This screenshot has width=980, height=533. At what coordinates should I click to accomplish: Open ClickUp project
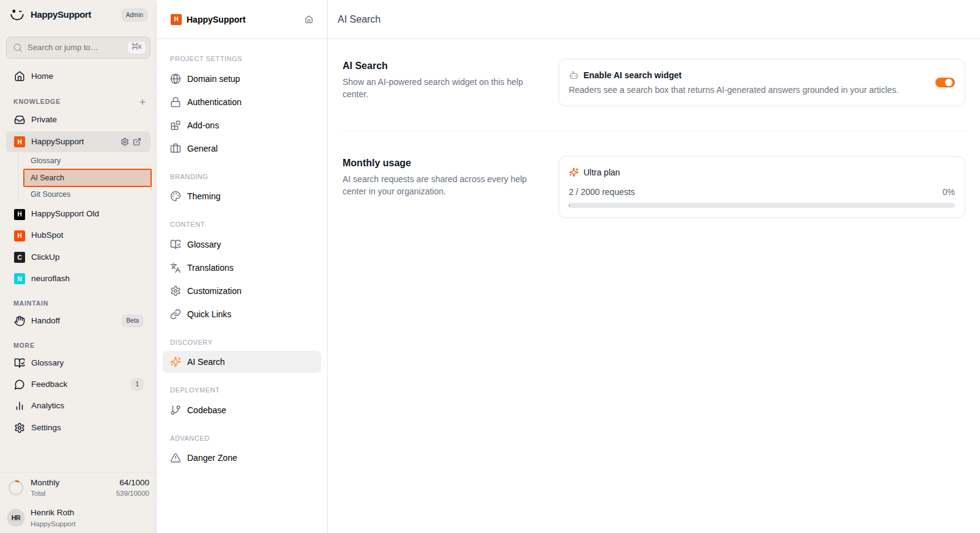[78, 257]
